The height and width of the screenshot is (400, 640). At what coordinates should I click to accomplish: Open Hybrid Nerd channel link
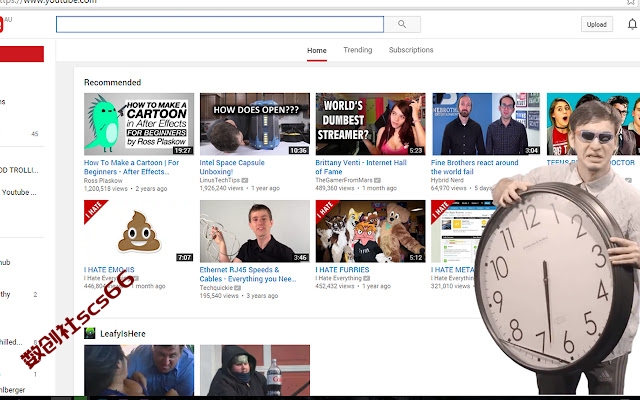[x=447, y=180]
